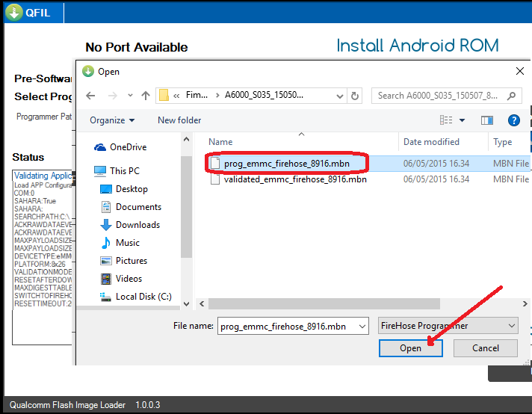Open the blue Help icon
The height and width of the screenshot is (414, 532).
coord(513,120)
